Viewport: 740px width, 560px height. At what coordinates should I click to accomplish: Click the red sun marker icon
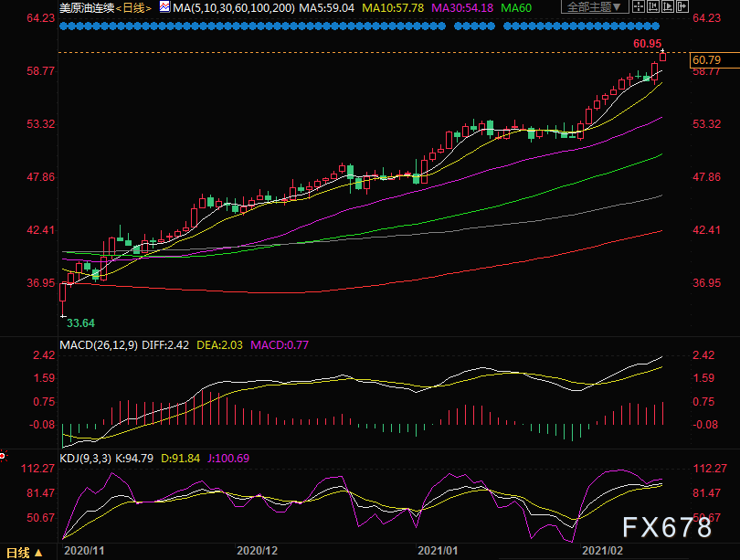(3, 456)
